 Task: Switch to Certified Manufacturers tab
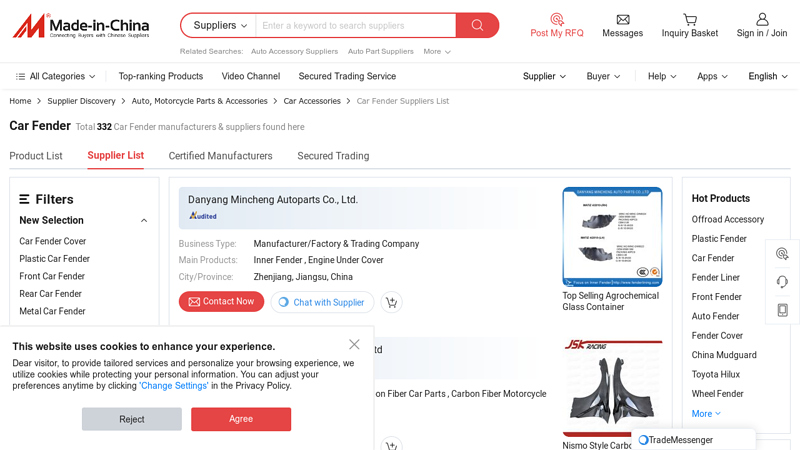(x=220, y=156)
